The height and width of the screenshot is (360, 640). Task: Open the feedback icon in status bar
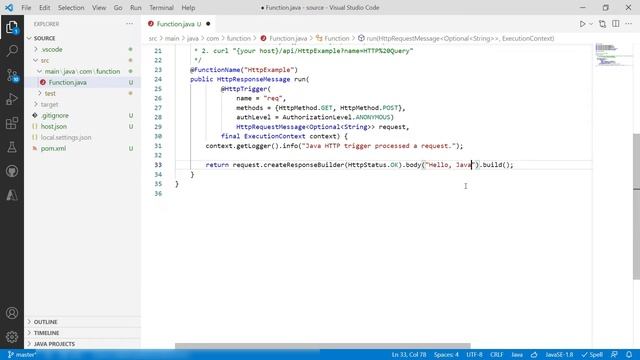614,355
